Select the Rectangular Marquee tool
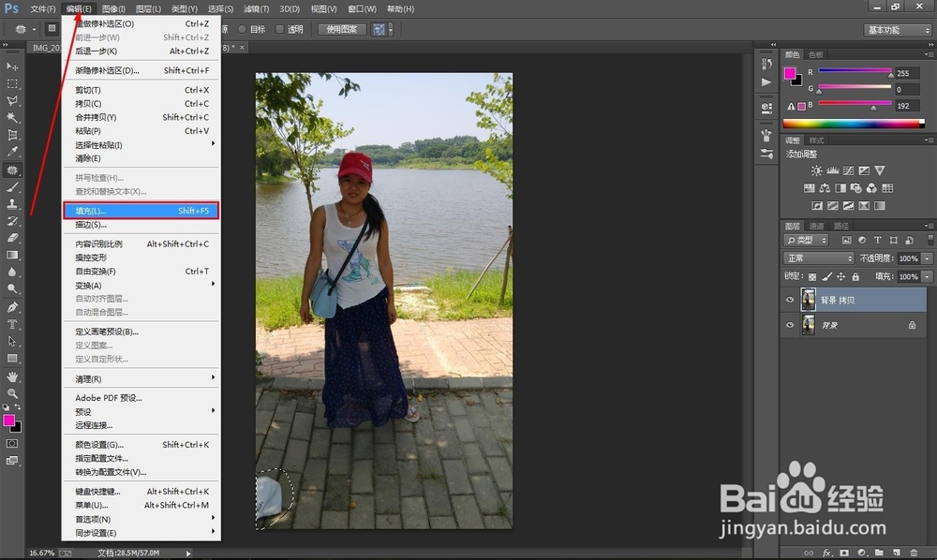 point(12,83)
